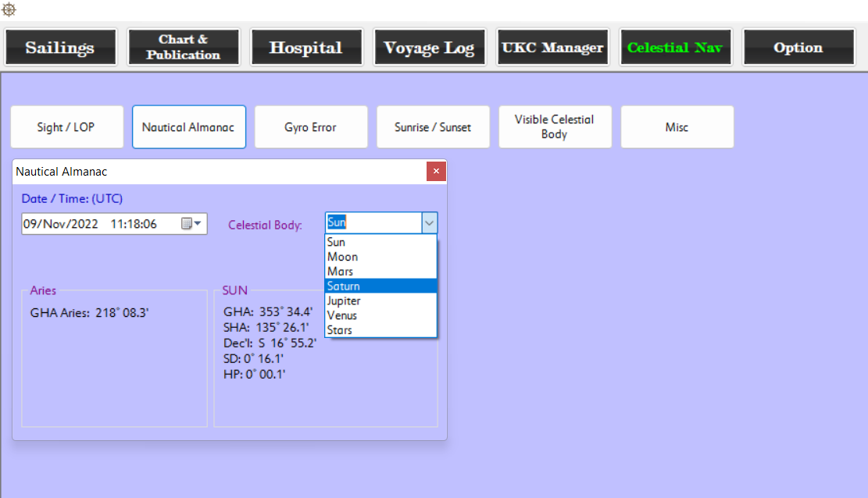Screen dimensions: 868x498
Task: Collapse the Celestial Body dropdown arrow
Action: pyautogui.click(x=429, y=223)
